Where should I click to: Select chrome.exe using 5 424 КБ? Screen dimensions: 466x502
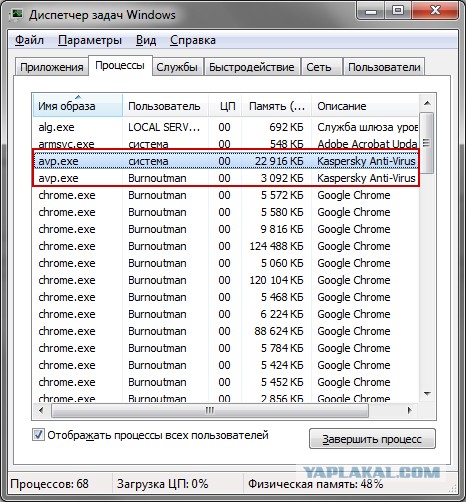pos(226,365)
